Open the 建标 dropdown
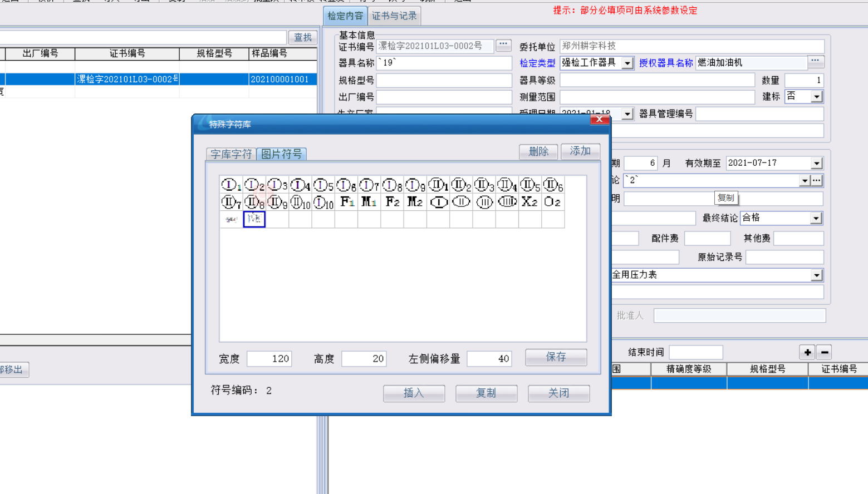868x494 pixels. pyautogui.click(x=816, y=97)
